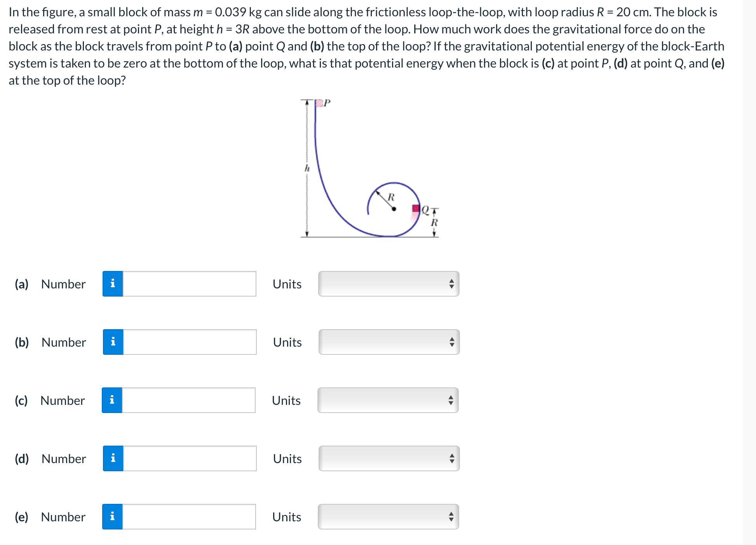Screen dimensions: 756x545
Task: Click point Q marker in the figure
Action: pos(416,209)
